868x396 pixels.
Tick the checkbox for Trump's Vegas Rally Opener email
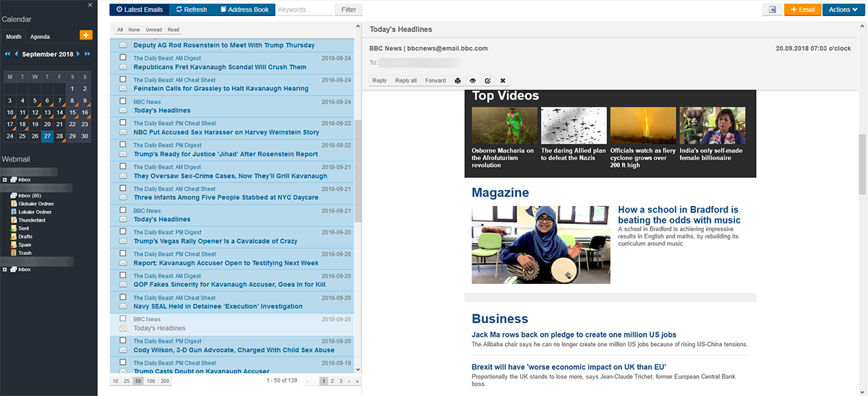[123, 232]
